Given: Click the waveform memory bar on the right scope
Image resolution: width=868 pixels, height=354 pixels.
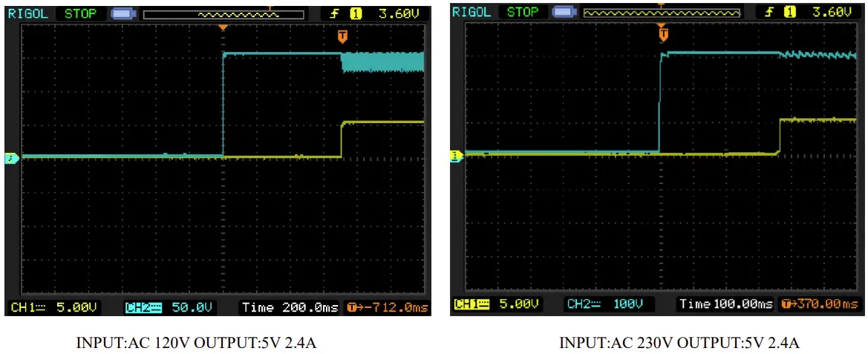Looking at the screenshot, I should point(662,12).
